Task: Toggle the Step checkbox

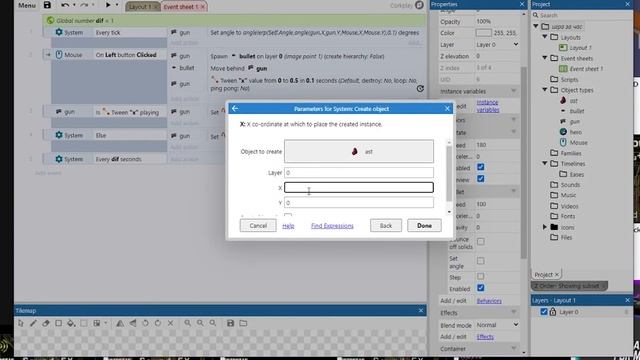Action: coord(481,276)
